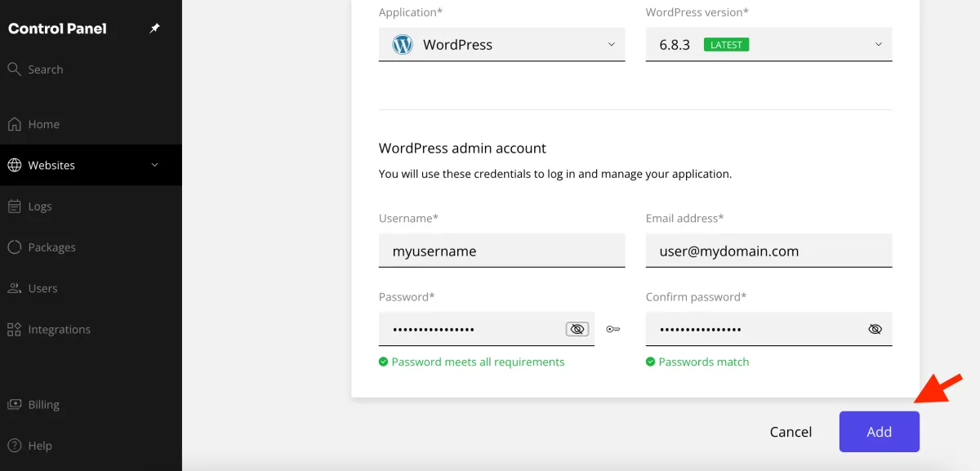
Task: Expand Websites menu with the chevron
Action: (x=155, y=165)
